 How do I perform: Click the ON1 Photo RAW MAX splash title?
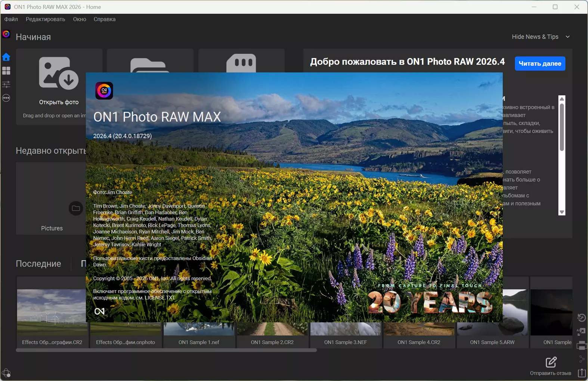click(x=157, y=117)
